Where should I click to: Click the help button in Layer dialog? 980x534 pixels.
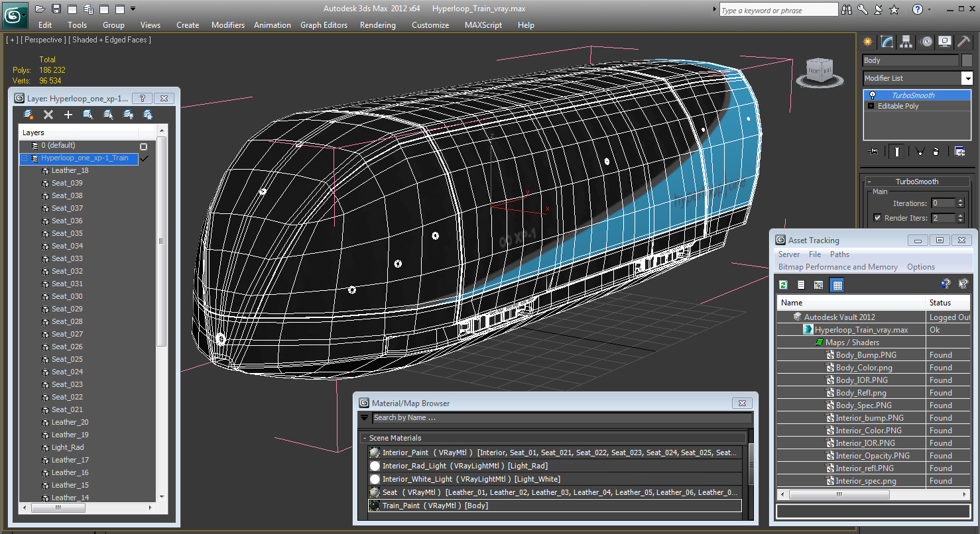coord(142,98)
